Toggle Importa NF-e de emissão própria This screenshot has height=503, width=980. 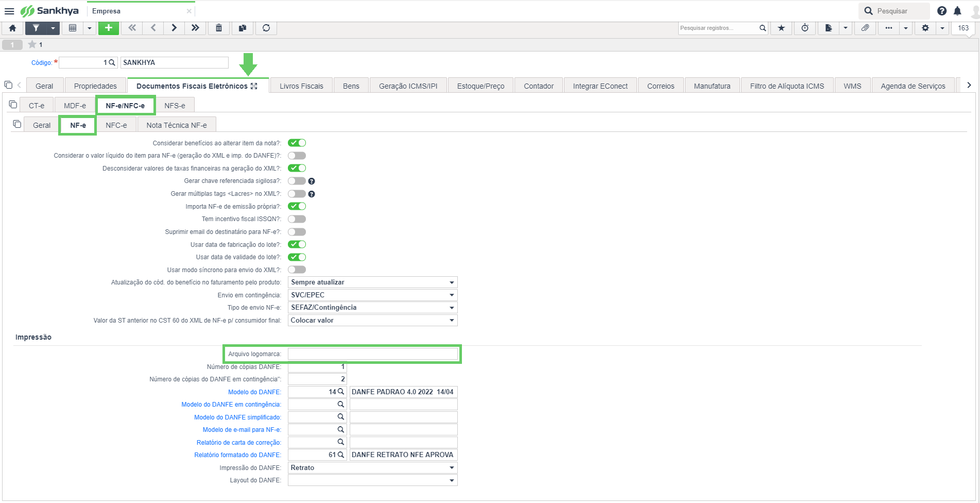[x=297, y=206]
